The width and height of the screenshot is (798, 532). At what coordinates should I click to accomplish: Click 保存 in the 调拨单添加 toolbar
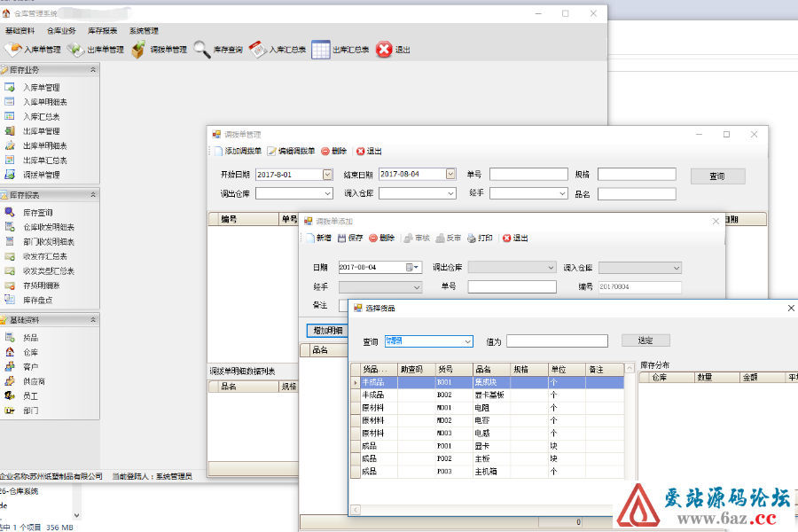pyautogui.click(x=350, y=239)
